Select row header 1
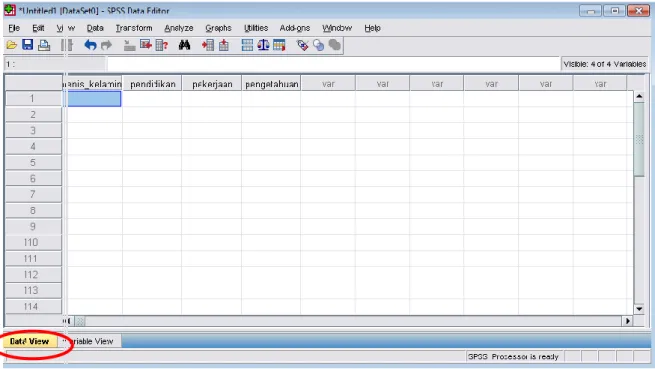This screenshot has height=369, width=655. (33, 99)
